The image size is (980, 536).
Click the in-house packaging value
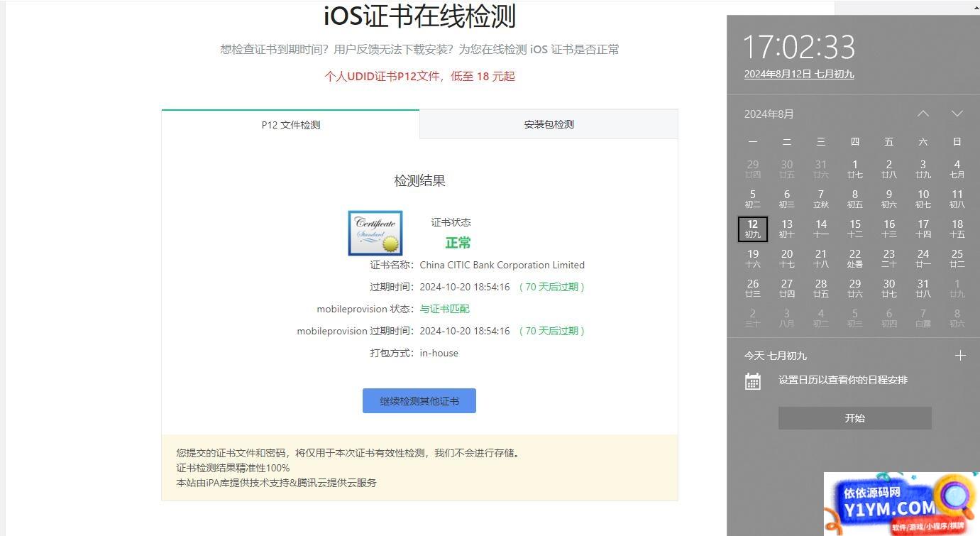click(x=439, y=353)
